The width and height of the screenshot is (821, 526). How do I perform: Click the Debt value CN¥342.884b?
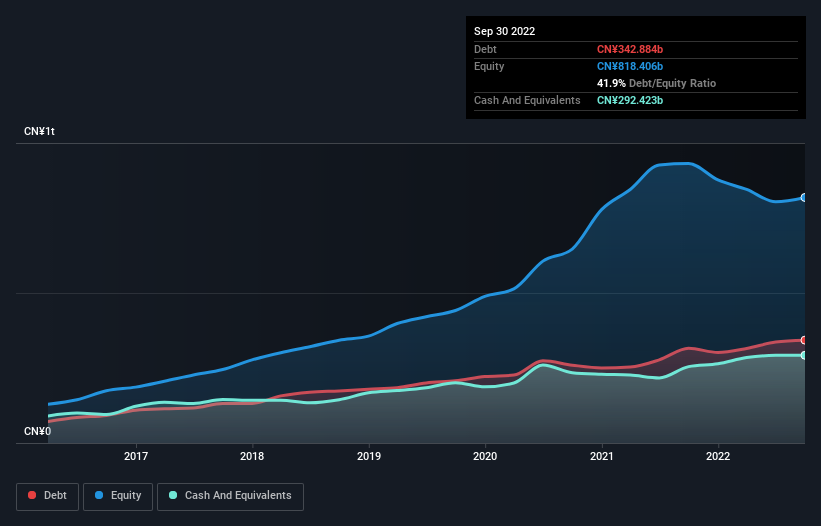630,49
